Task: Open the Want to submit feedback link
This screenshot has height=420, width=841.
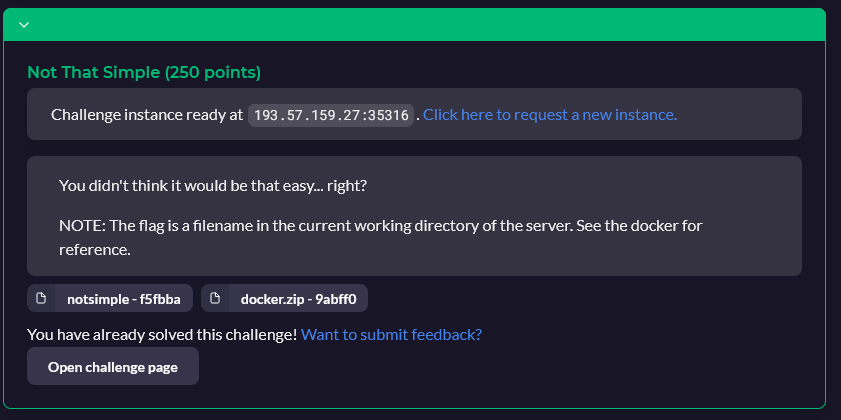Action: pos(392,335)
